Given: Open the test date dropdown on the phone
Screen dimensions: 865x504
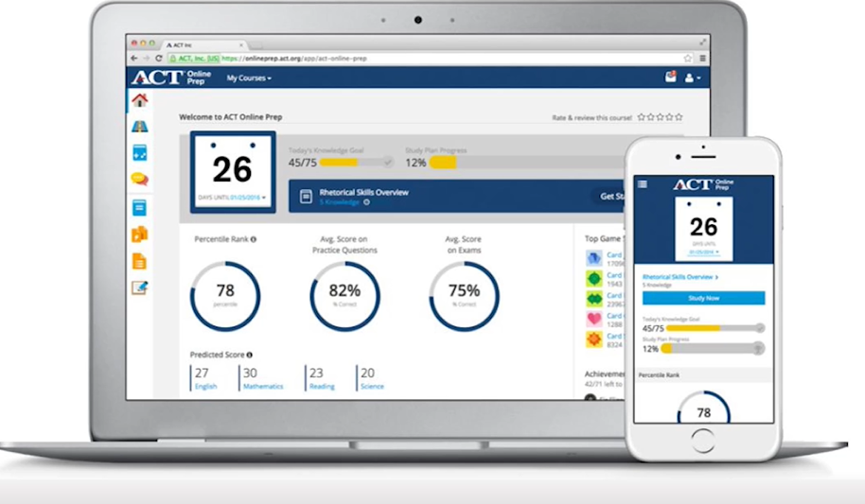Looking at the screenshot, I should coord(703,252).
